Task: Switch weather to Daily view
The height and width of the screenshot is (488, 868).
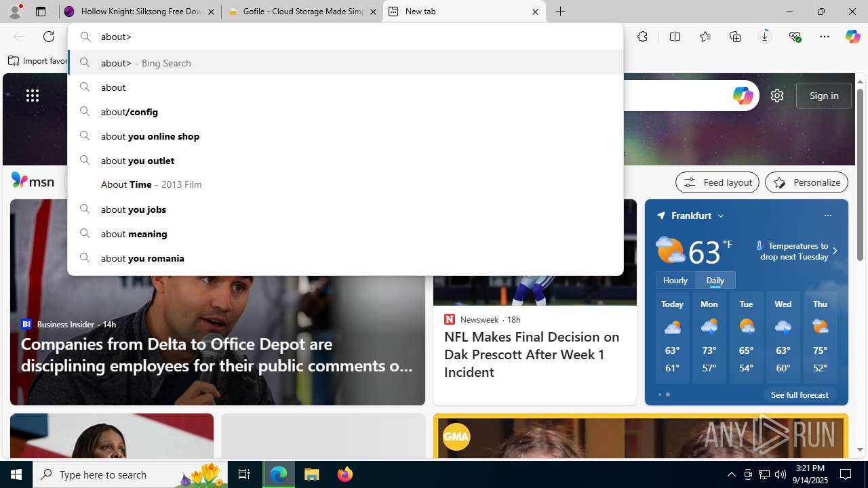Action: [x=715, y=280]
